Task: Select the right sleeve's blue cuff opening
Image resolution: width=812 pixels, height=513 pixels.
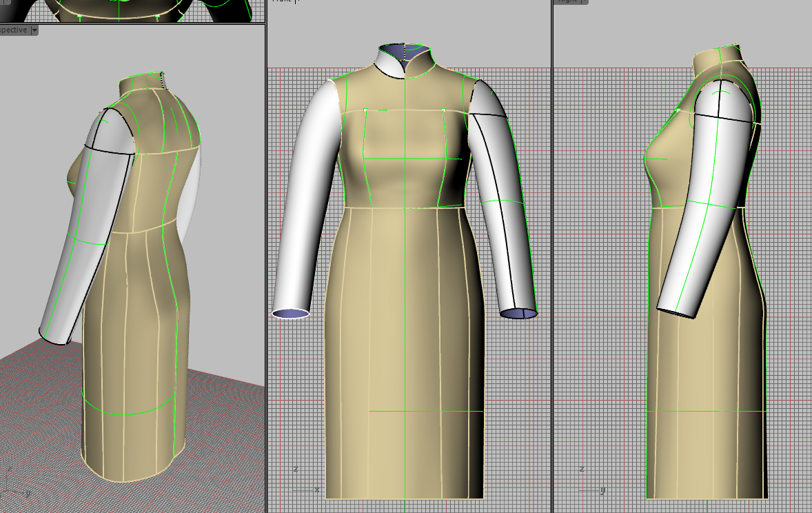Action: point(518,314)
